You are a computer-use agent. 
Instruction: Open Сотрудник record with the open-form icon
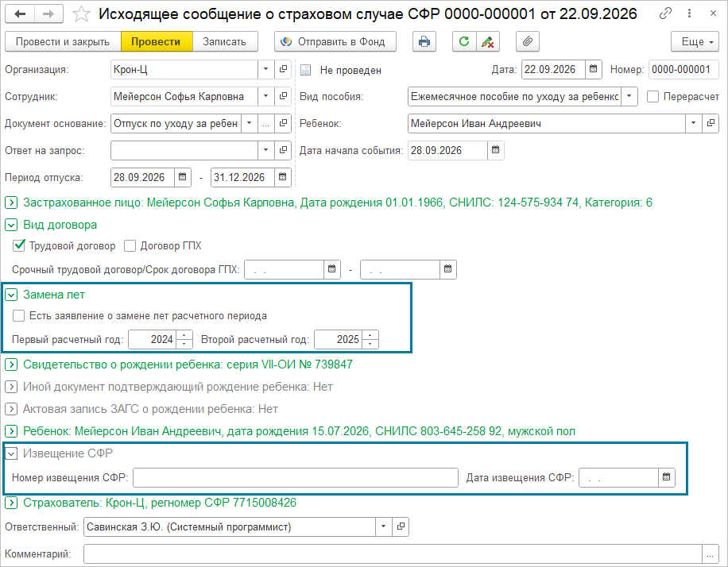(x=283, y=97)
